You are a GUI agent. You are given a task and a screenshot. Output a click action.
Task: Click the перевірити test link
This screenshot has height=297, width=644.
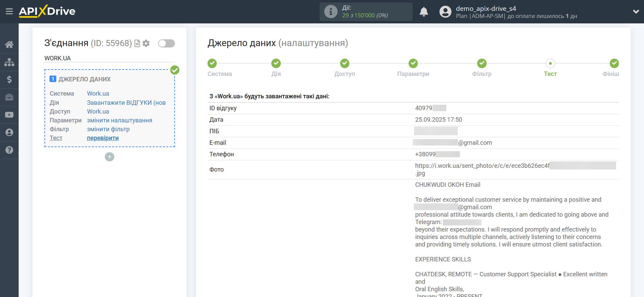click(103, 138)
